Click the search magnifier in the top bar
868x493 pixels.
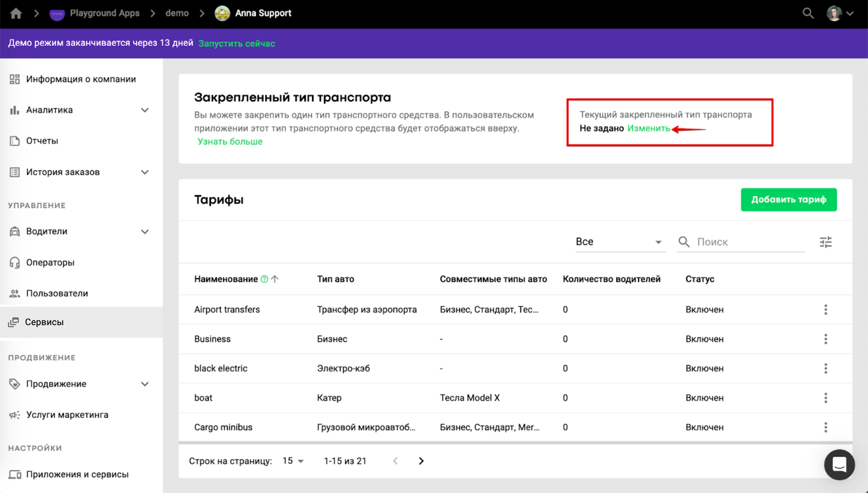click(x=808, y=13)
